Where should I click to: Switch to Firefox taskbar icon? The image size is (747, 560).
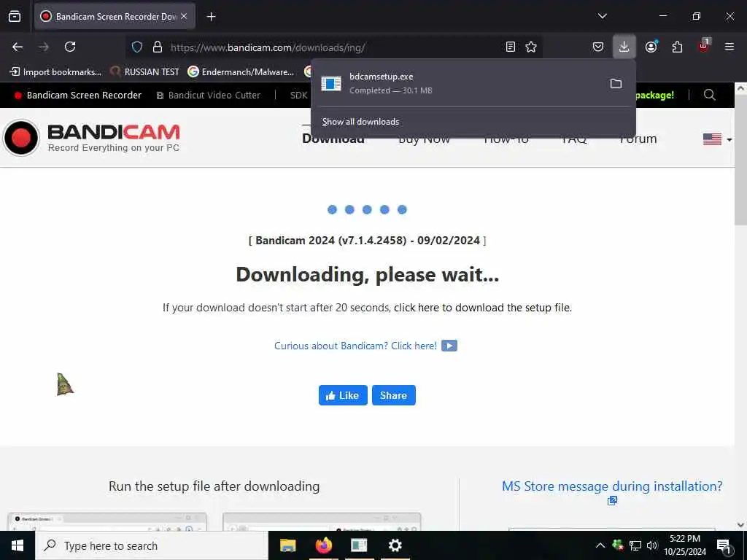tap(323, 545)
